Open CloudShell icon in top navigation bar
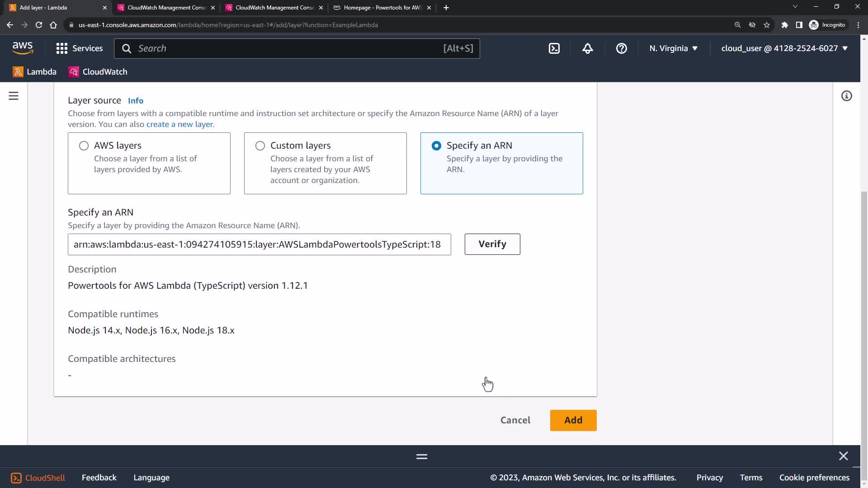The height and width of the screenshot is (488, 868). tap(554, 48)
